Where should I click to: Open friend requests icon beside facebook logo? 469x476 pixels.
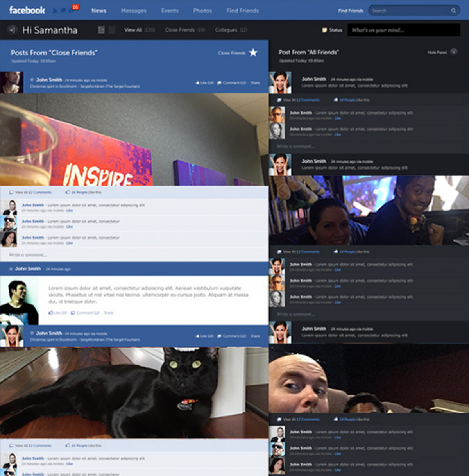click(55, 11)
